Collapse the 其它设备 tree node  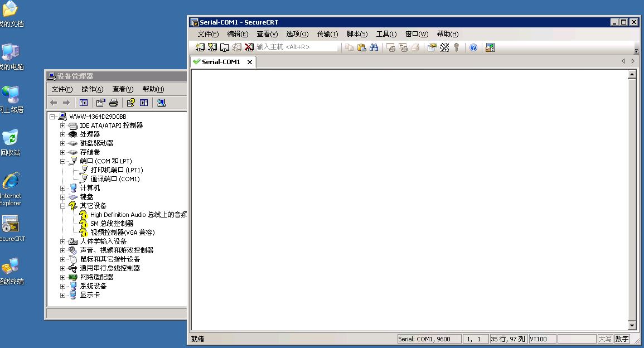62,206
